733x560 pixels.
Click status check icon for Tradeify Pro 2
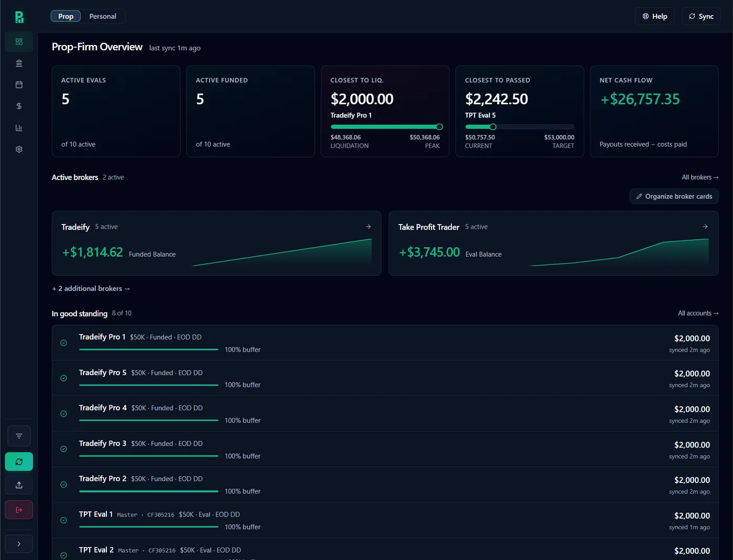tap(63, 485)
